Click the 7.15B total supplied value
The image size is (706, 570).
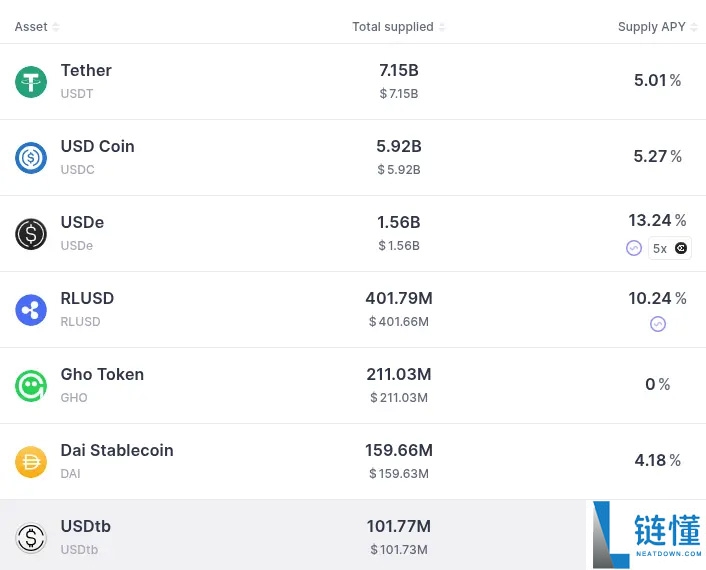(x=399, y=70)
